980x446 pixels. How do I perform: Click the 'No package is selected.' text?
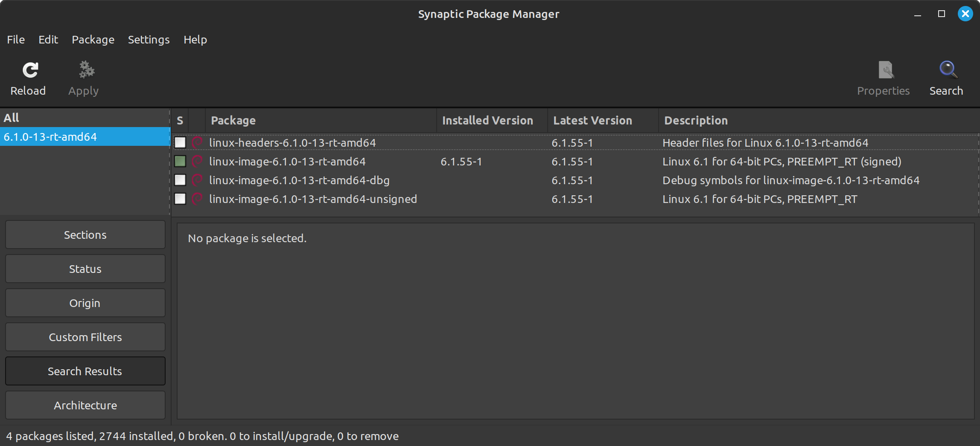pos(247,238)
